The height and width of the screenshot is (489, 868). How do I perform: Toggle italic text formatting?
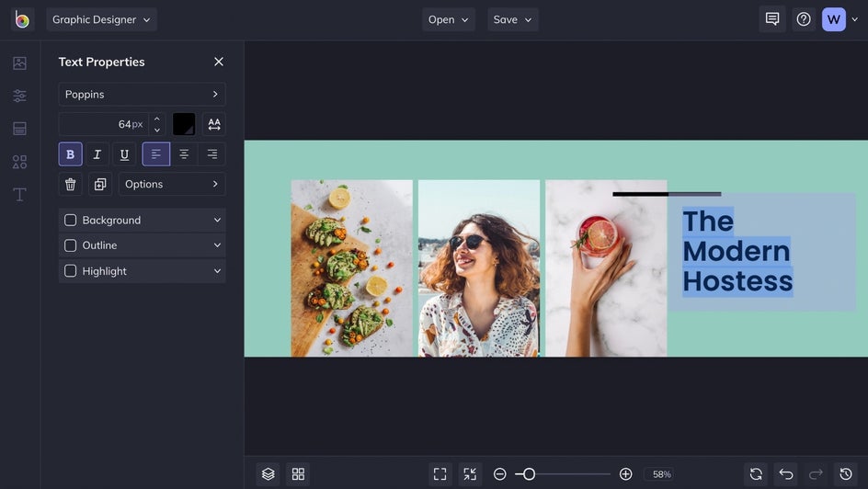tap(97, 154)
